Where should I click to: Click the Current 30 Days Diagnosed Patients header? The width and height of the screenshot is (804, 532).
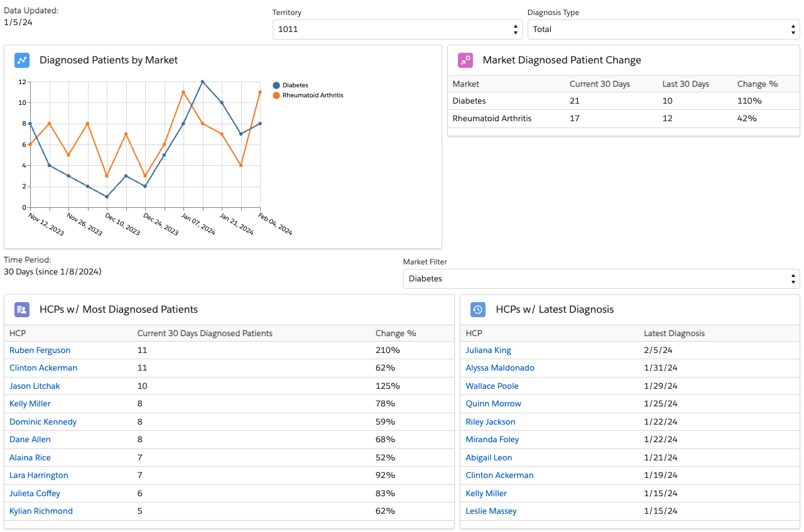(205, 334)
